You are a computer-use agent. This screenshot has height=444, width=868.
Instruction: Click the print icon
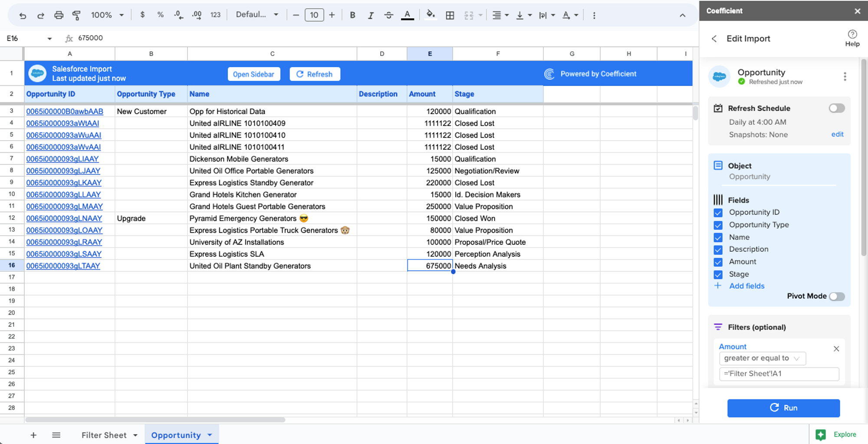[x=59, y=15]
